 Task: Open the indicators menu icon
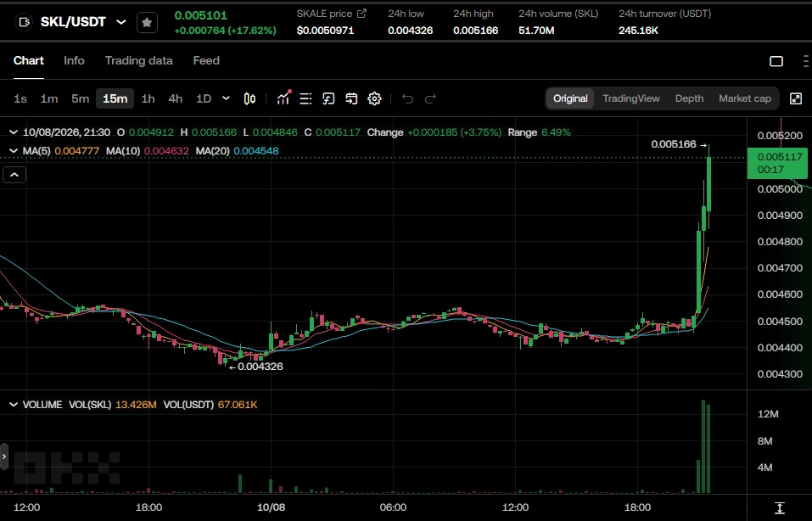tap(283, 98)
